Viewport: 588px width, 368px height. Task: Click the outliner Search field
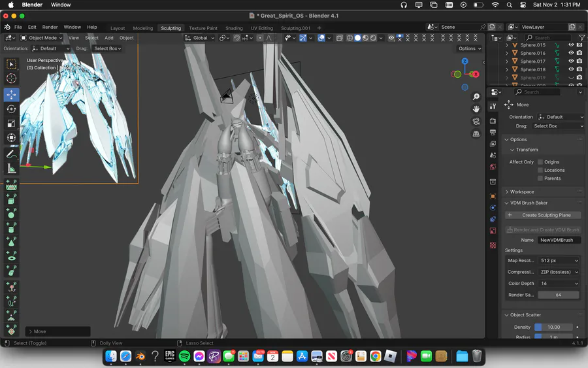point(547,38)
